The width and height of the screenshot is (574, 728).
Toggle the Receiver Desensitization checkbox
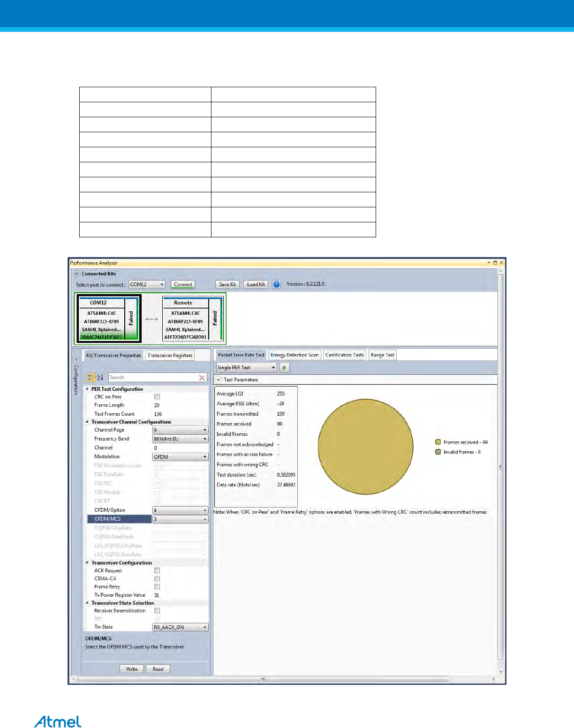(157, 611)
